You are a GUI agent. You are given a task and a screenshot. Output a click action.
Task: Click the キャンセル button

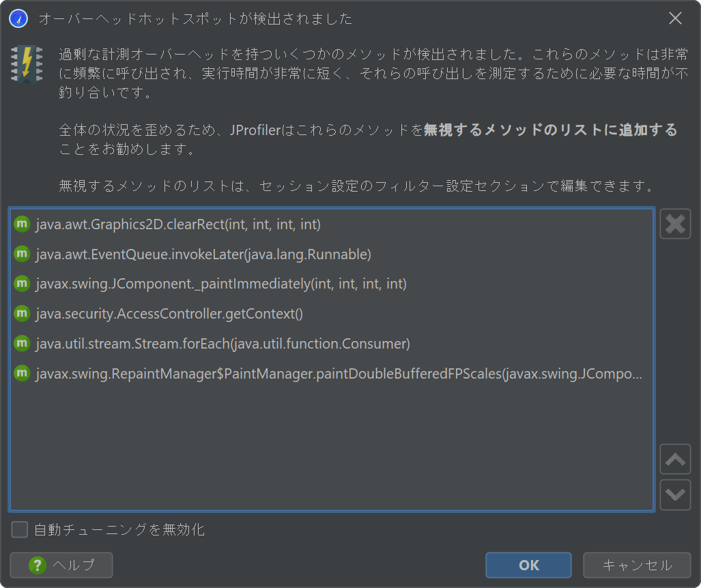(x=637, y=565)
